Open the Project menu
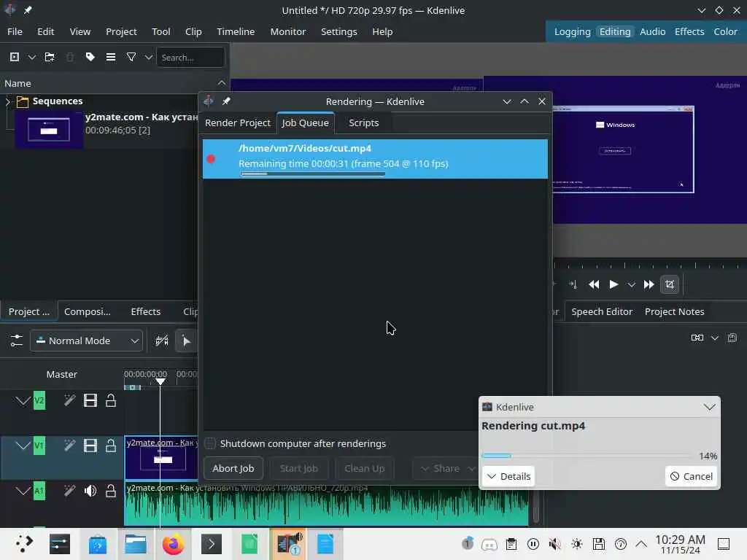The height and width of the screenshot is (560, 747). [121, 31]
